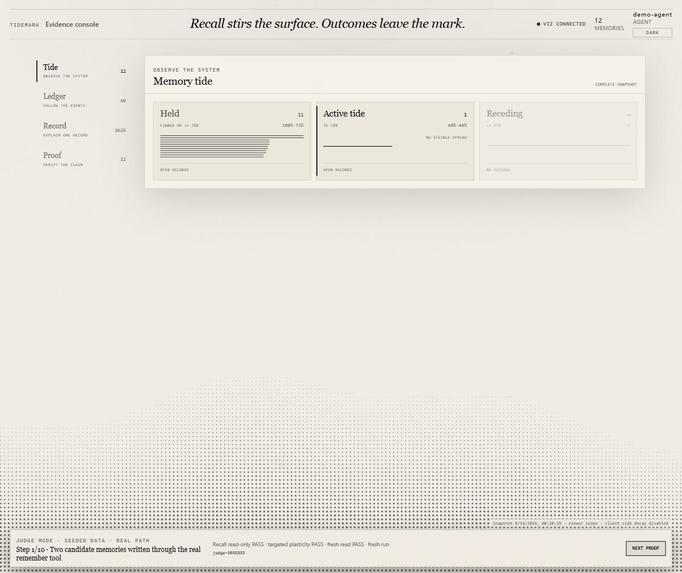The width and height of the screenshot is (682, 573).
Task: Toggle the Dark theme button
Action: [652, 33]
